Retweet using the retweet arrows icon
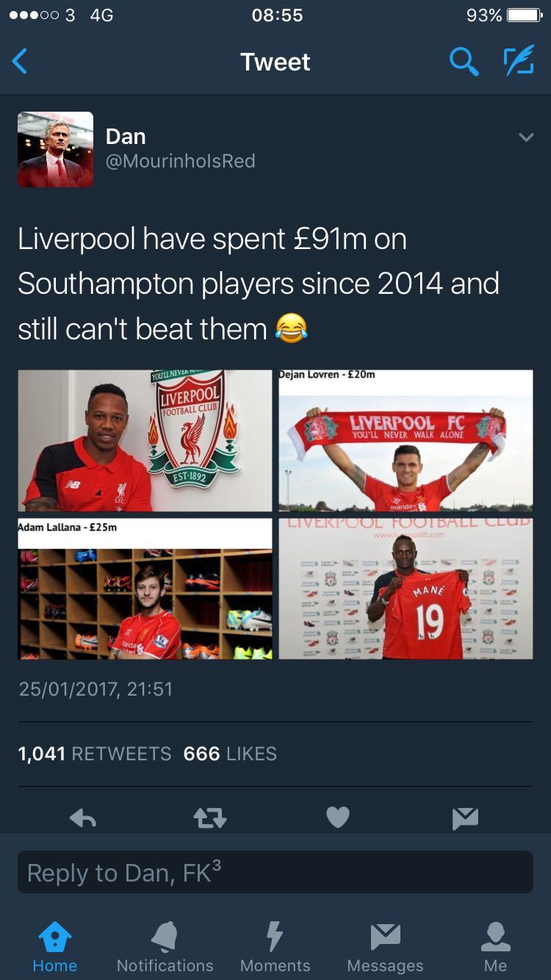Screen dimensions: 551x980 pyautogui.click(x=210, y=818)
